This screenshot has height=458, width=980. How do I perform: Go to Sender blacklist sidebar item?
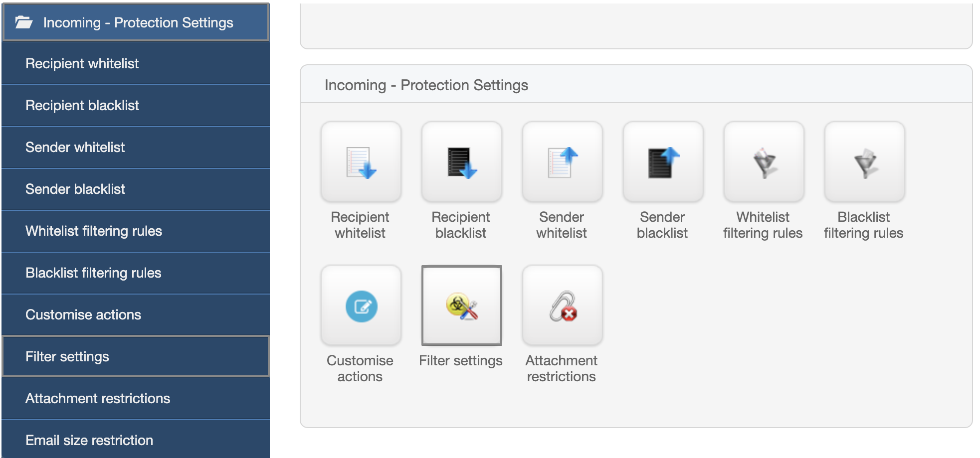(x=136, y=189)
